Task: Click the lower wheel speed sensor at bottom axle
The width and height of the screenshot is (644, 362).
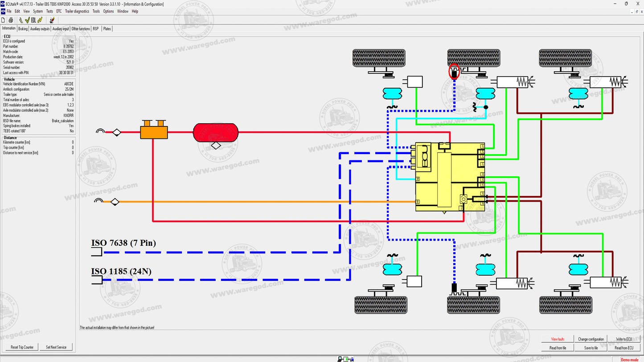Action: 454,288
